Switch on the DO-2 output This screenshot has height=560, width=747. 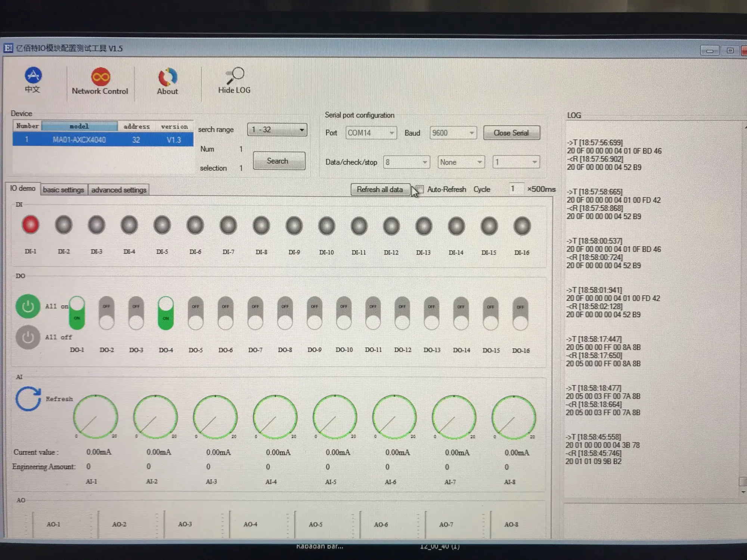(x=106, y=314)
